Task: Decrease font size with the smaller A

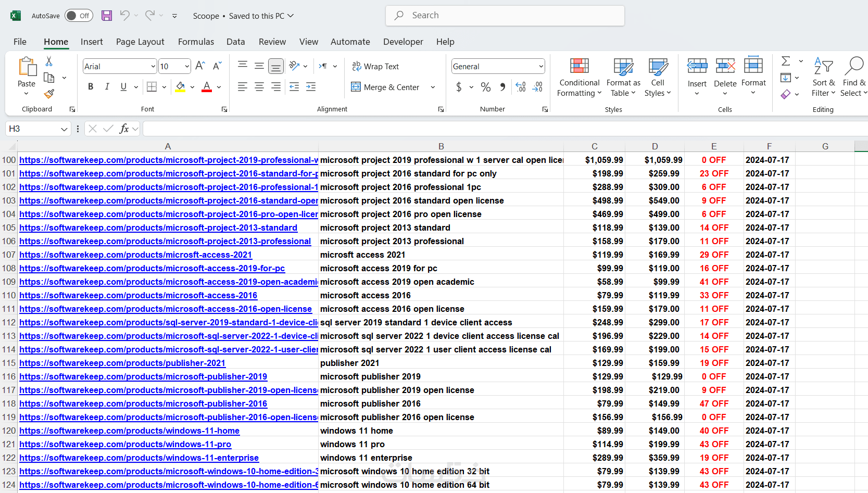Action: (x=217, y=66)
